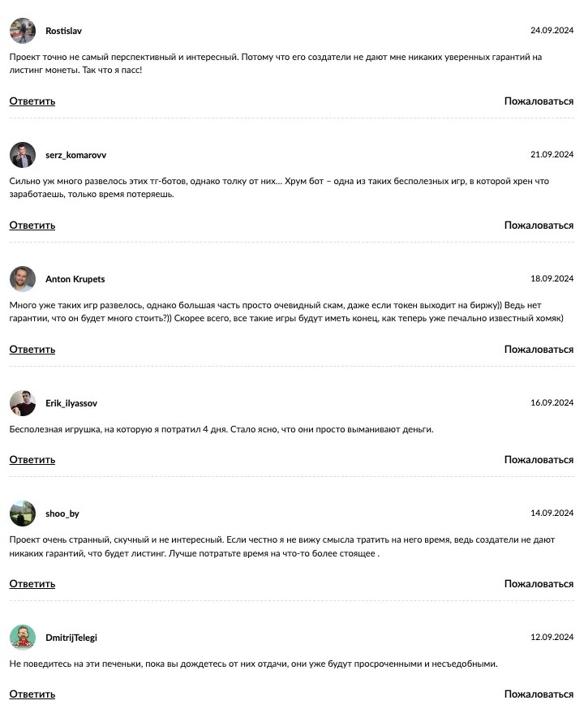Report shoo_by's review via Пожаловаться
The height and width of the screenshot is (709, 588).
[x=539, y=584]
